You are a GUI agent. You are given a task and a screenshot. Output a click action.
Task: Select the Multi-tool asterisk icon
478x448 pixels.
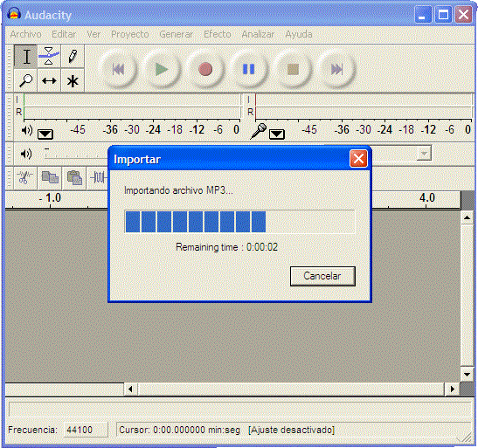[73, 80]
